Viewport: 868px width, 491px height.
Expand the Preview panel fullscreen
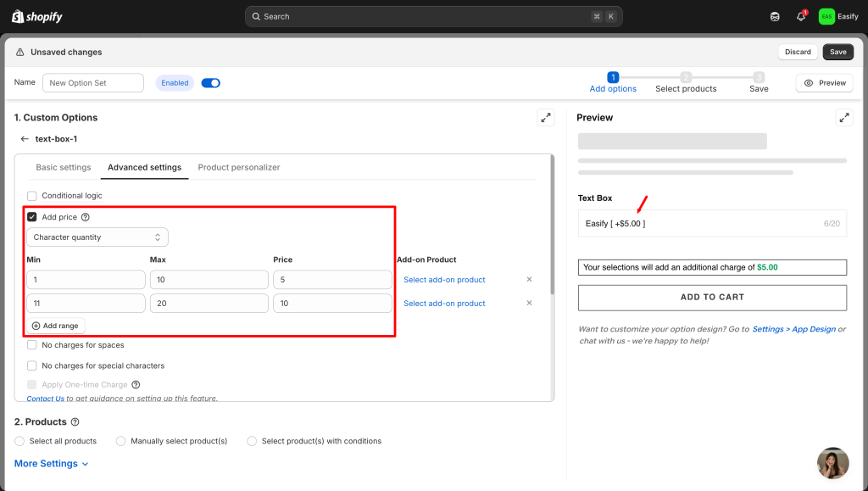coord(844,118)
